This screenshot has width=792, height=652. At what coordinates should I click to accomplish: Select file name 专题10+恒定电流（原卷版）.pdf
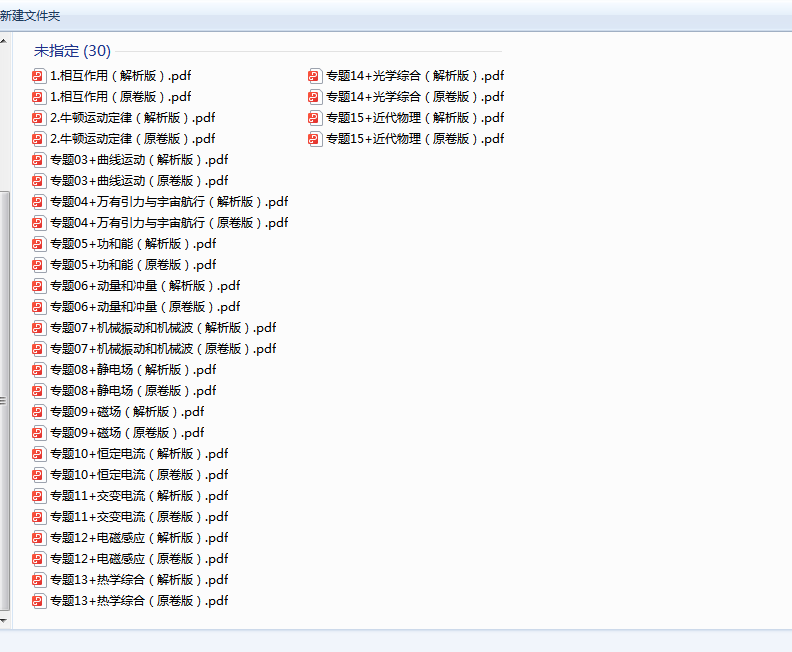click(x=139, y=475)
